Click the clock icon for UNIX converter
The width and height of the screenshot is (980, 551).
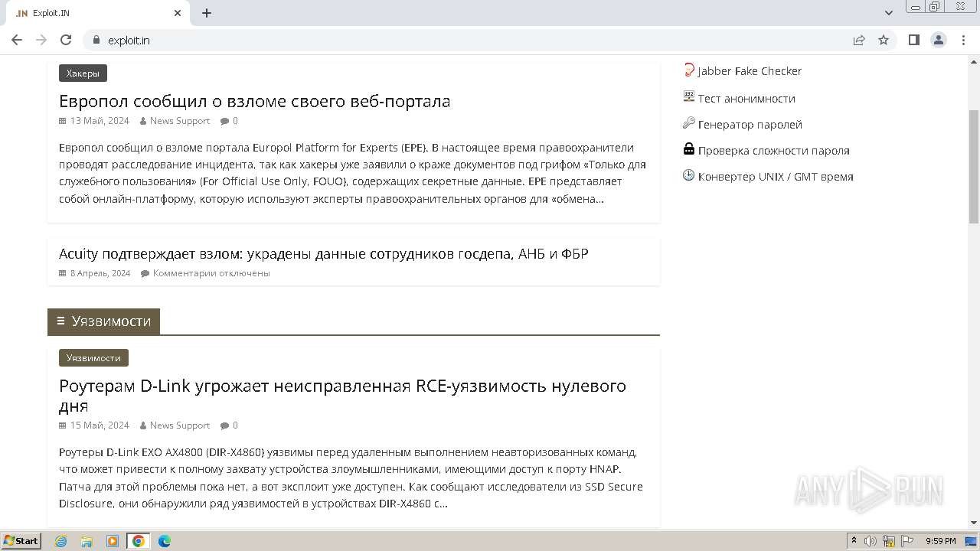(689, 175)
